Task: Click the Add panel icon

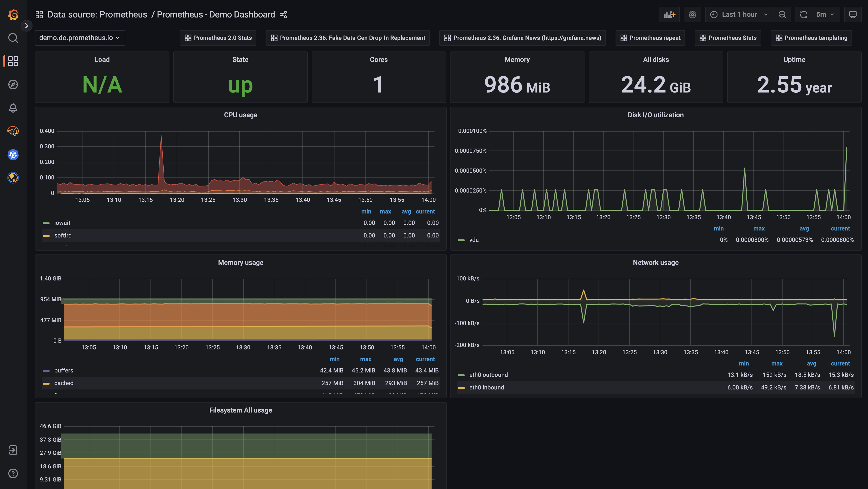Action: tap(669, 15)
